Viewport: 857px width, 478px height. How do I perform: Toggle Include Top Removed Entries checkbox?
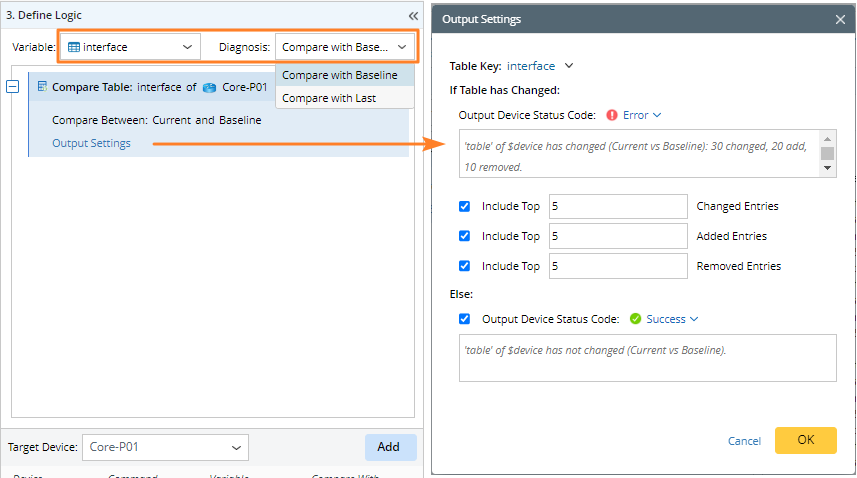464,266
